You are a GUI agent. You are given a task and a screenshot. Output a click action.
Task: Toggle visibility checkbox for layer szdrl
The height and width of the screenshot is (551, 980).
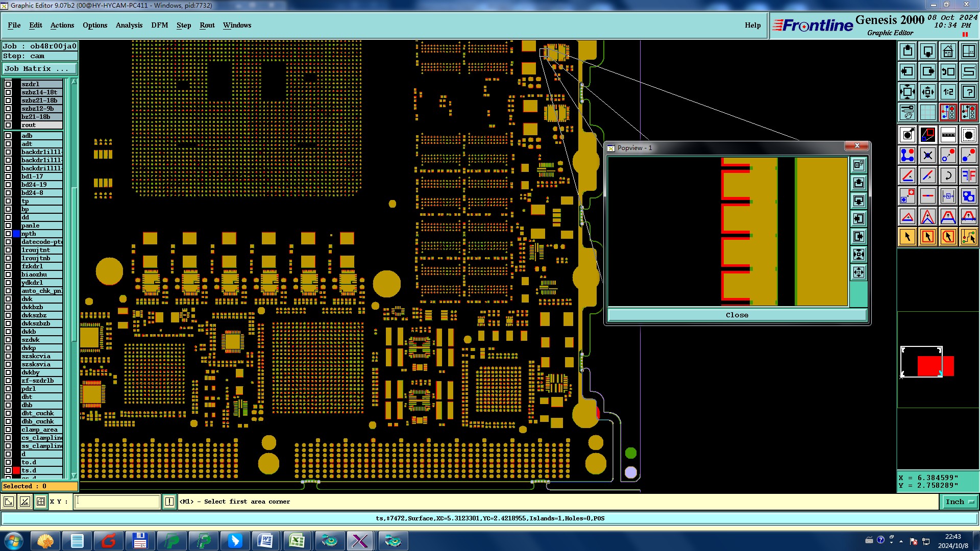coord(8,84)
